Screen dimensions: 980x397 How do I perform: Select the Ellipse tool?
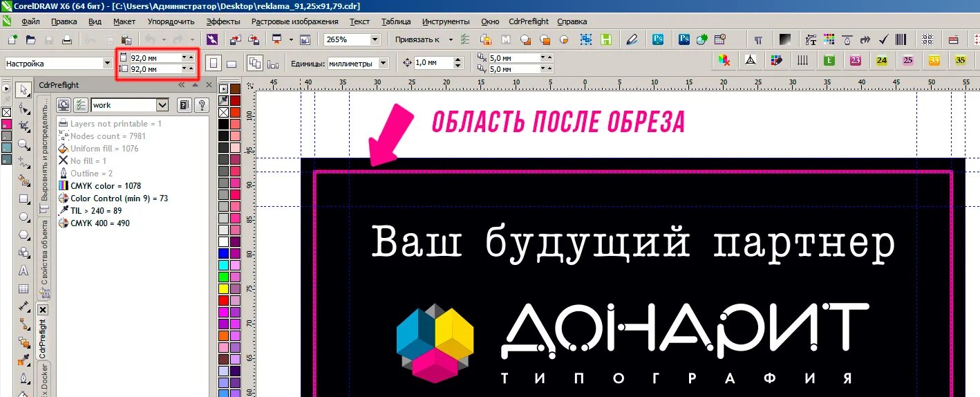point(24,216)
